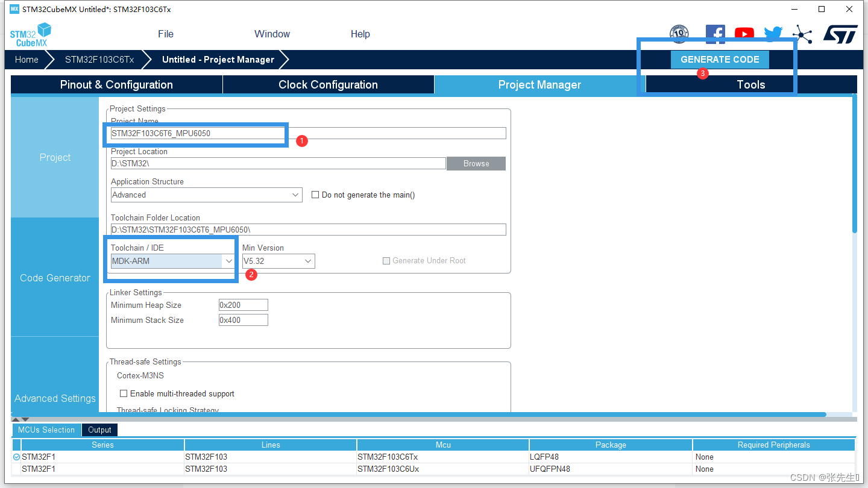Click the UFQFPN48 package cell
Screen dimensions: 868x488
611,469
